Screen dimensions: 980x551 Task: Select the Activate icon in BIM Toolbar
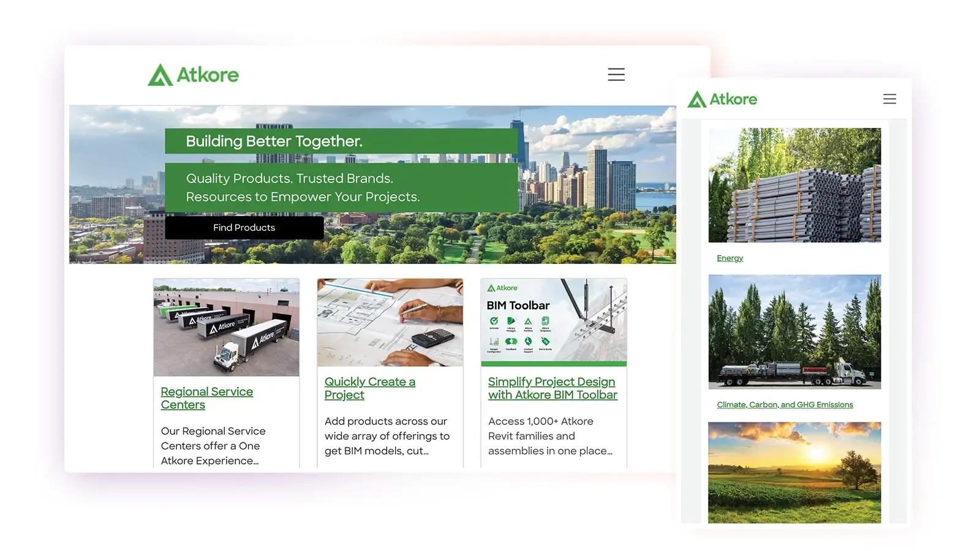coord(494,321)
